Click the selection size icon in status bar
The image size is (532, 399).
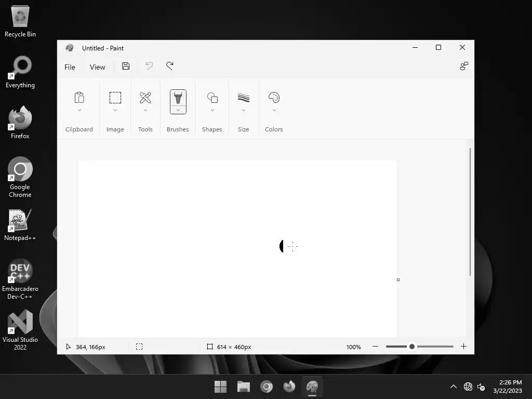[139, 347]
